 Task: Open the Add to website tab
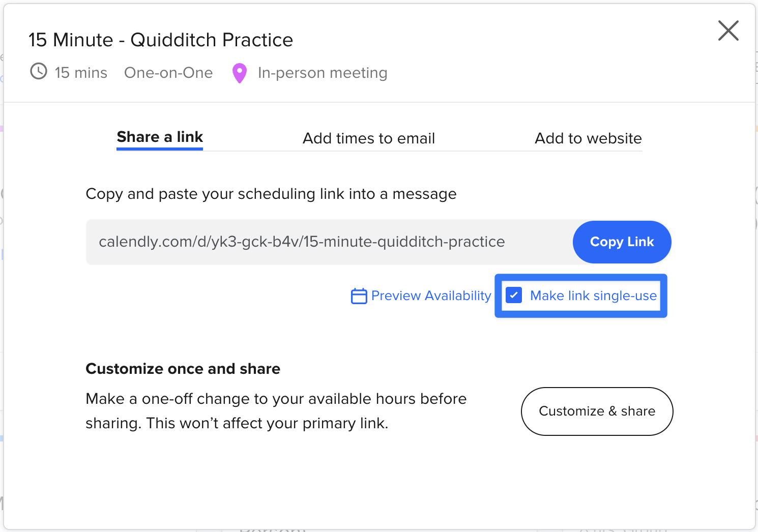(x=588, y=138)
